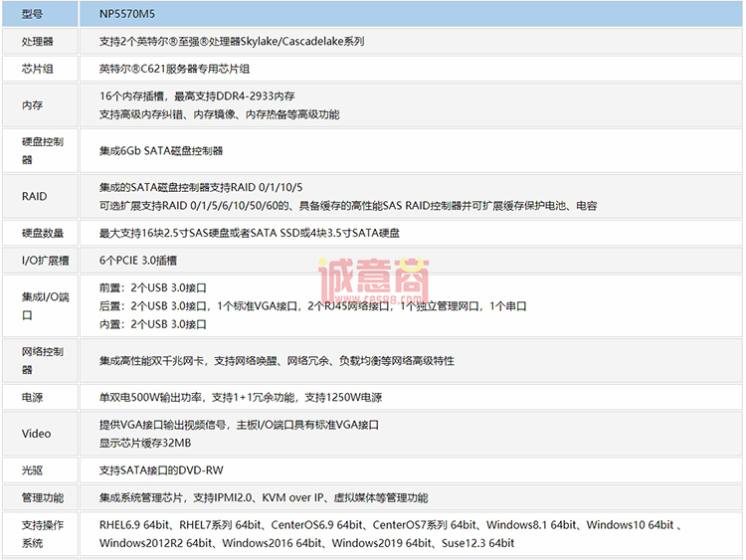Click the 6个PCIE 3.0插槽 value
The image size is (746, 560).
tap(138, 261)
